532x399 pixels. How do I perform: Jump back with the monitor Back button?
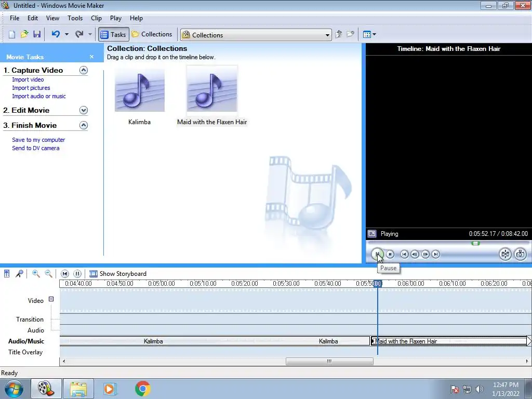[404, 254]
